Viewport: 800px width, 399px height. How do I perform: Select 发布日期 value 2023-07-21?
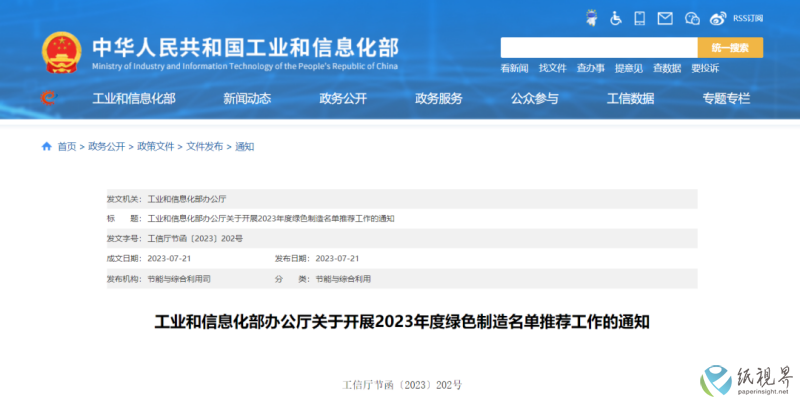point(337,258)
